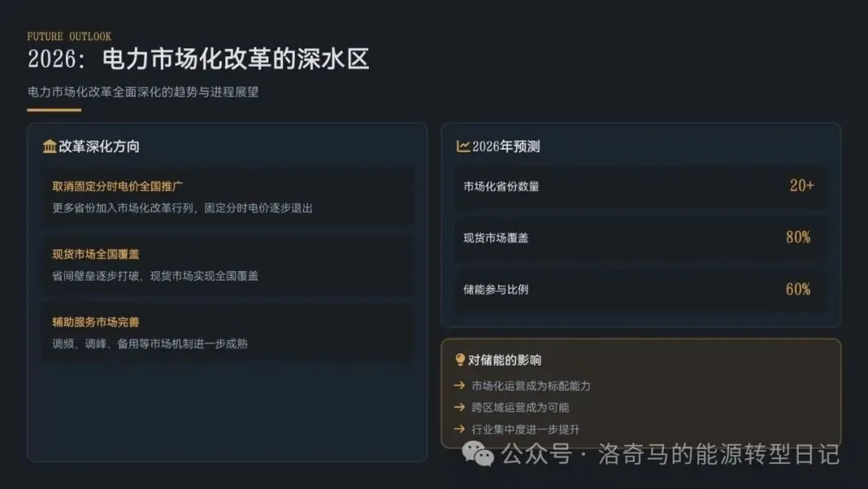Click the chart icon beside 2026年预测

(463, 146)
